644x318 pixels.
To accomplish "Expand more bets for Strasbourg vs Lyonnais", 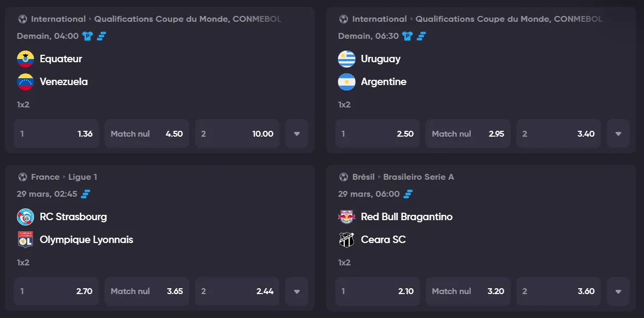I will (x=296, y=291).
